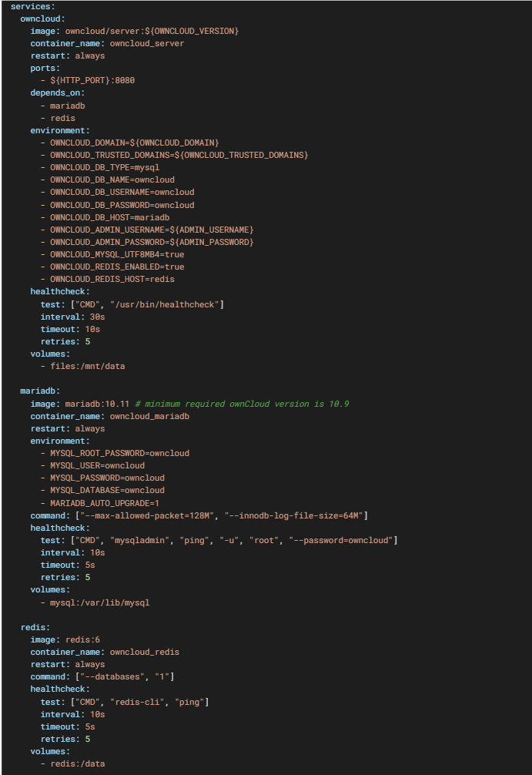This screenshot has width=532, height=775.
Task: Select the mariadb service heading
Action: [x=40, y=391]
